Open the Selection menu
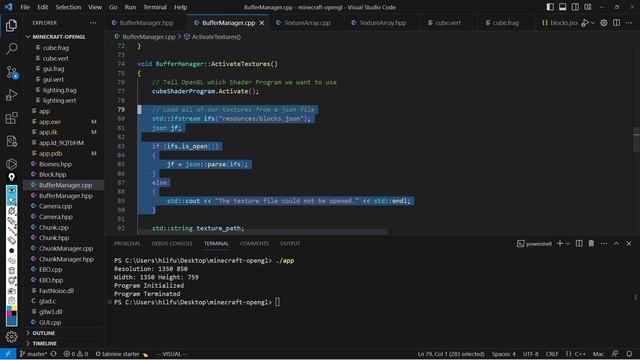The height and width of the screenshot is (360, 640). click(x=68, y=7)
